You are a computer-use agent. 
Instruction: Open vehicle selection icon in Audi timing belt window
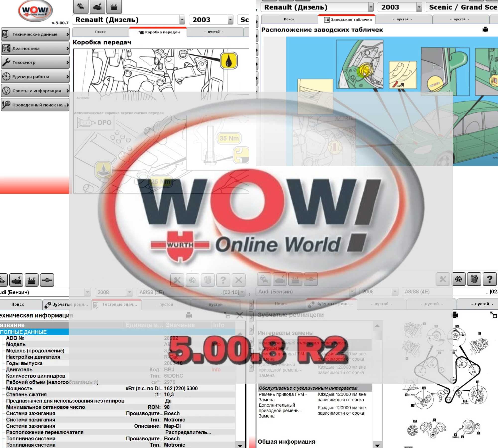[x=264, y=279]
